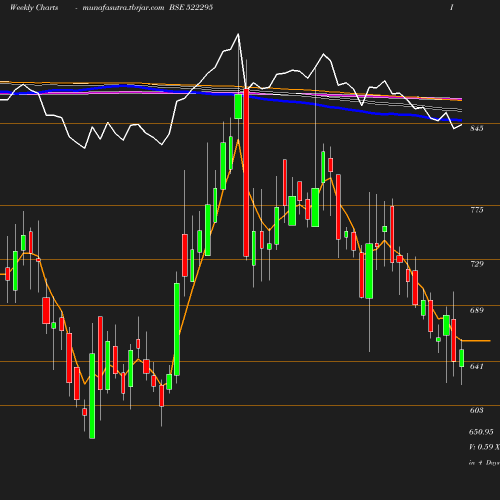
Task: Click the 'V: 0.59 X' volume text
Action: [484, 447]
